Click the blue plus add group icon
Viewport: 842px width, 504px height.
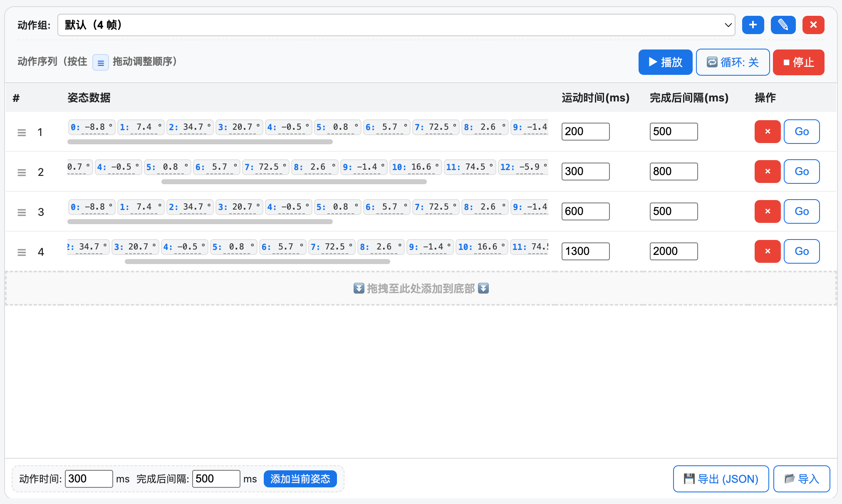click(753, 25)
